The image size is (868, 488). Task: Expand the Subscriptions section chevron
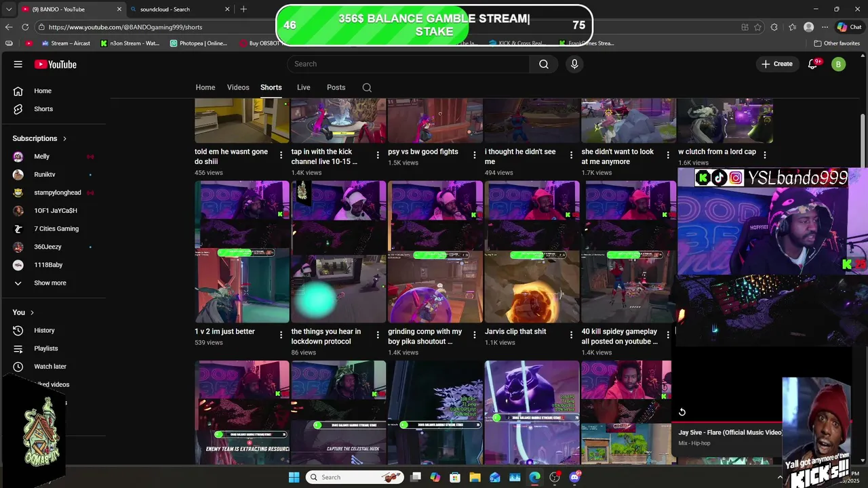point(65,139)
